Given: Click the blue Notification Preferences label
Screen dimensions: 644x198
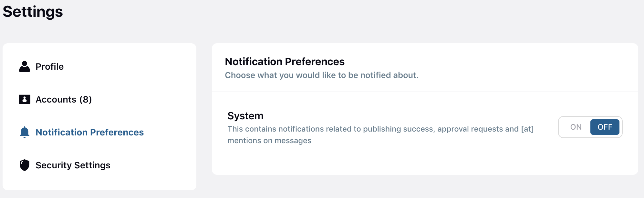Looking at the screenshot, I should coord(90,132).
